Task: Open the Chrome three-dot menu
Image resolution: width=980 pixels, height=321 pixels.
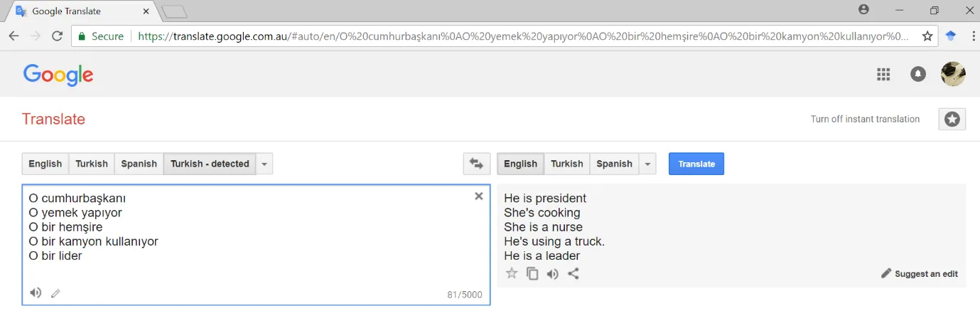Action: pos(972,36)
